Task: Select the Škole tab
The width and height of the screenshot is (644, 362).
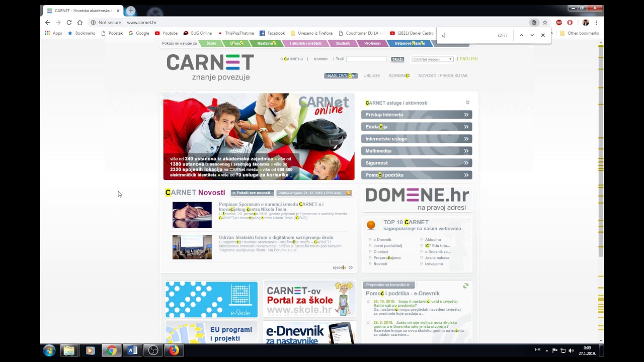Action: [211, 43]
